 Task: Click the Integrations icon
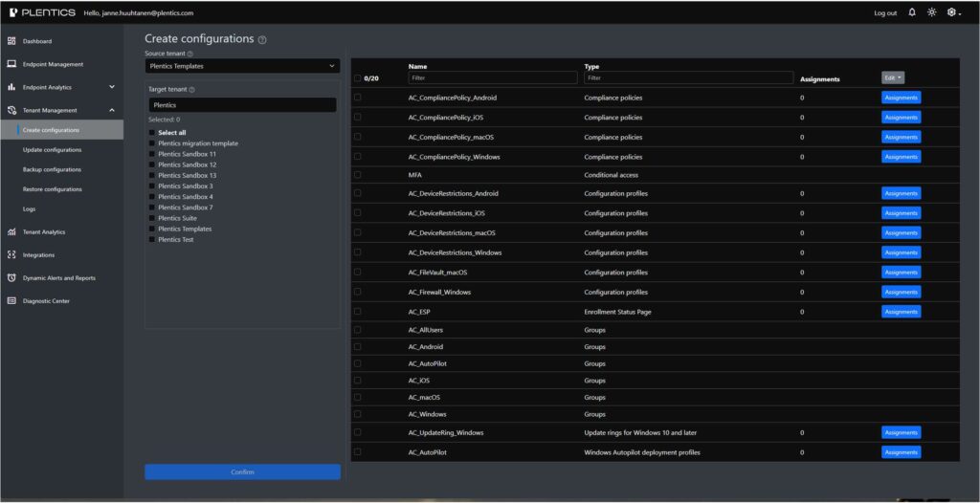[11, 255]
